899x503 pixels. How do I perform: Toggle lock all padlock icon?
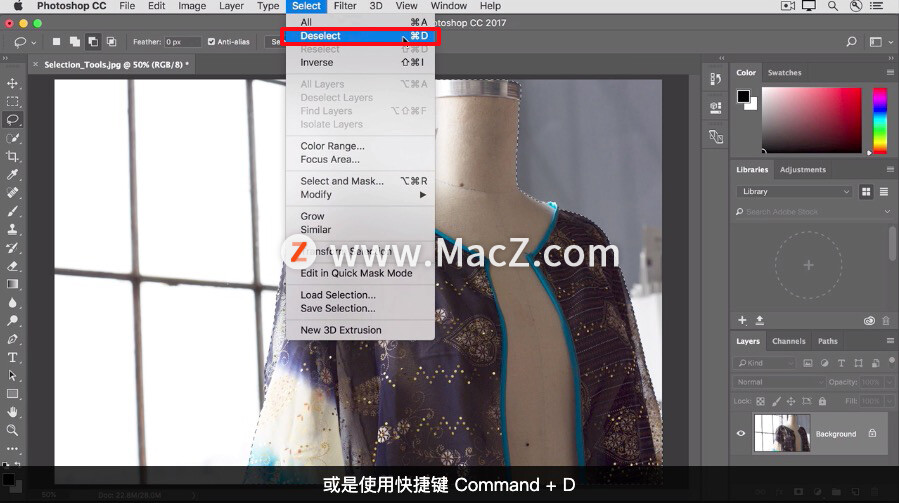[822, 401]
